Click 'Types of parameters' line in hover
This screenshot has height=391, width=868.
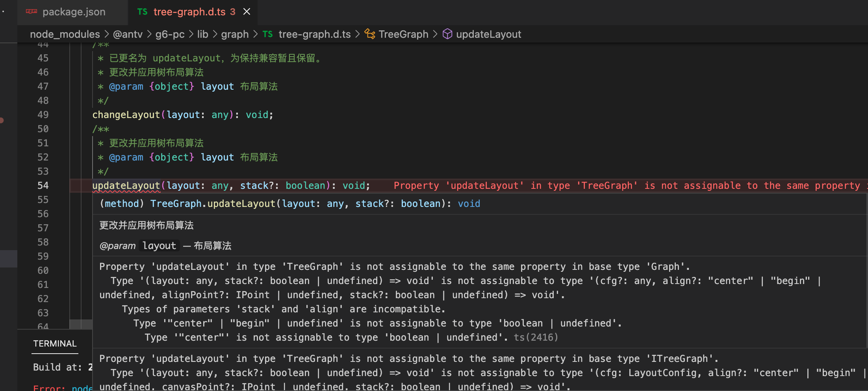(x=284, y=309)
